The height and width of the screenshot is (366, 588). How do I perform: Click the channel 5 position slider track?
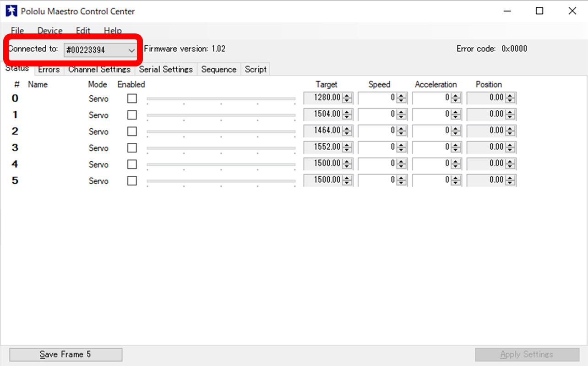click(x=221, y=181)
